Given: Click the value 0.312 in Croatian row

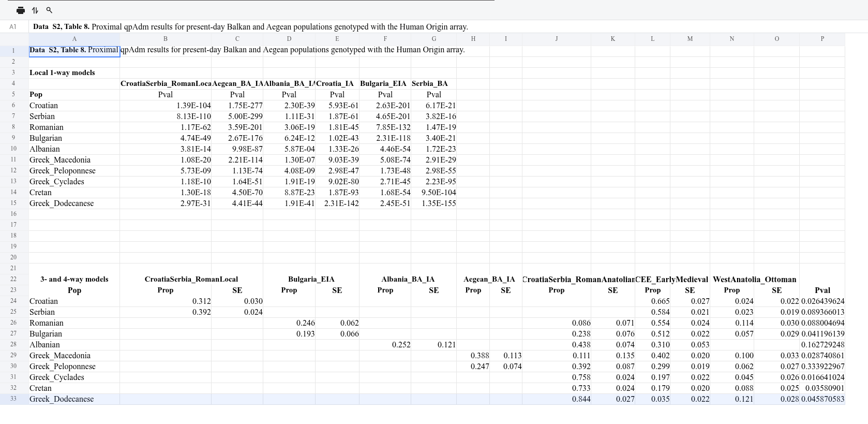Looking at the screenshot, I should [x=202, y=301].
